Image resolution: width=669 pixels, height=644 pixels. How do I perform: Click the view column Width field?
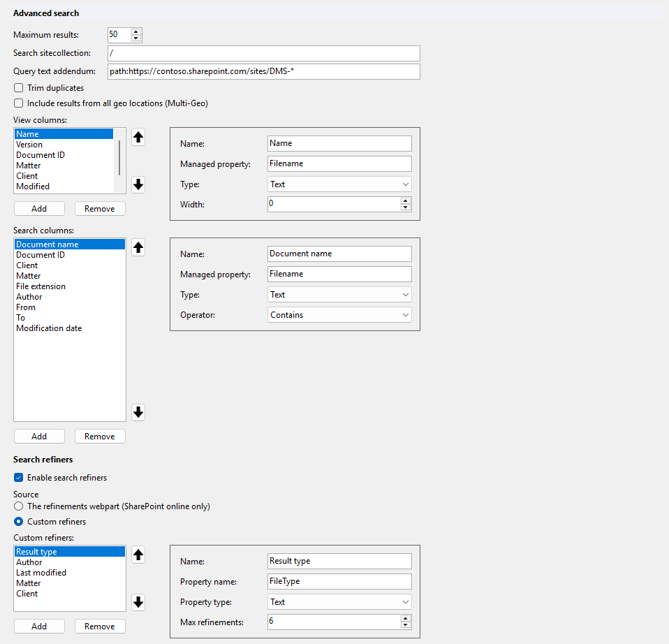pos(334,204)
